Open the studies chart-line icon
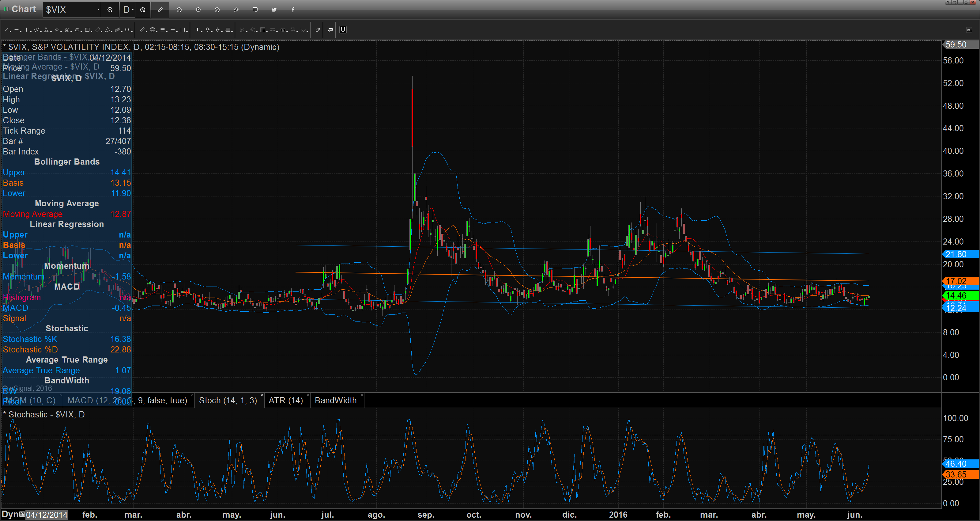Image resolution: width=980 pixels, height=521 pixels. pyautogui.click(x=179, y=10)
